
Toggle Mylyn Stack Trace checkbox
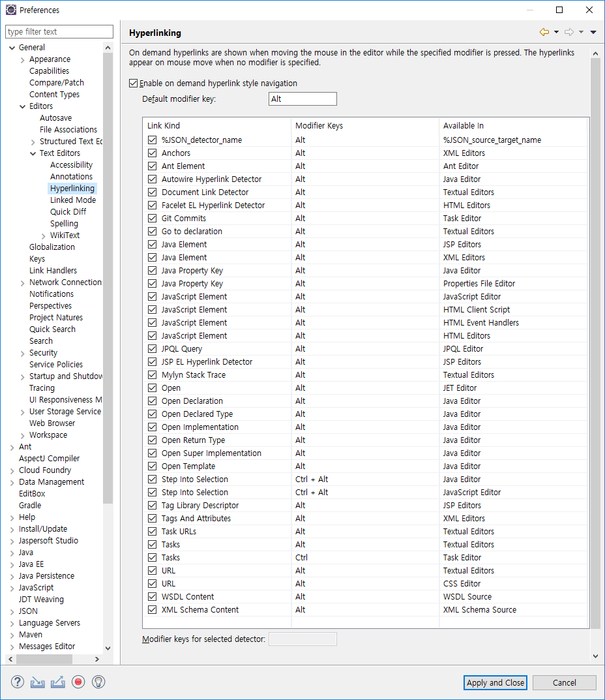point(152,375)
